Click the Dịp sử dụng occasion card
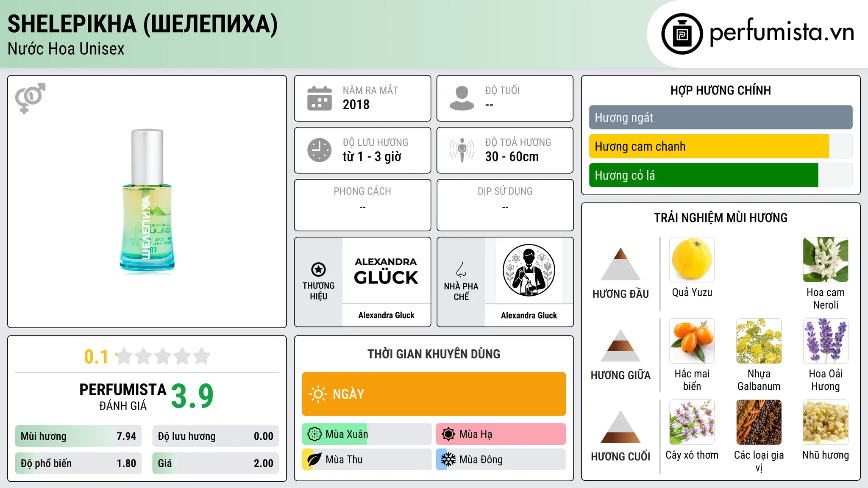Image resolution: width=868 pixels, height=488 pixels. 505,205
